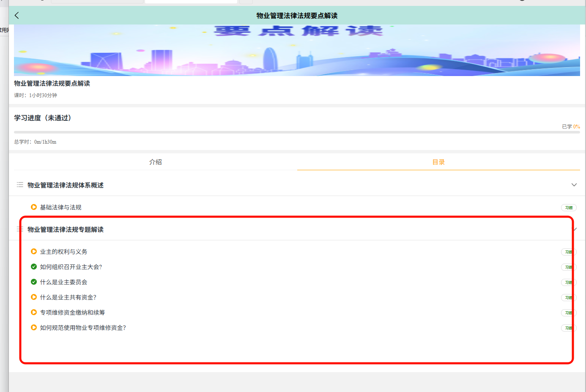Click the play icon beside 专项维修资金缴纳和续筹

[33, 312]
